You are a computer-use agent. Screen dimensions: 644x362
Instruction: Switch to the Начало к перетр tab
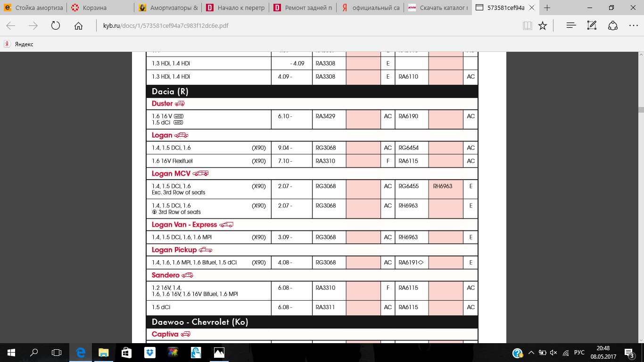pos(236,8)
